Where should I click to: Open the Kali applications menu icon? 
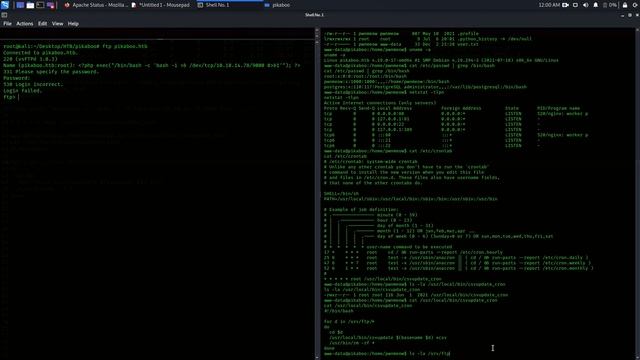5,5
